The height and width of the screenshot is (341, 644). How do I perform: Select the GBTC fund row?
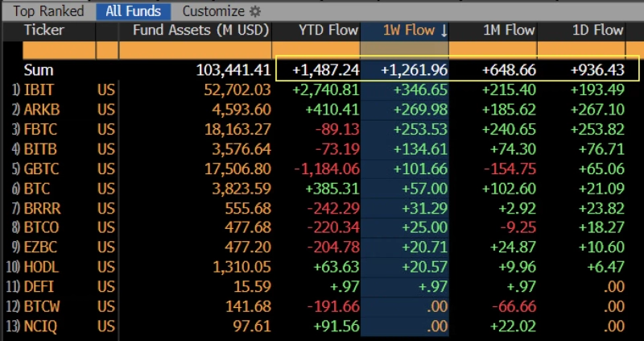coord(42,168)
